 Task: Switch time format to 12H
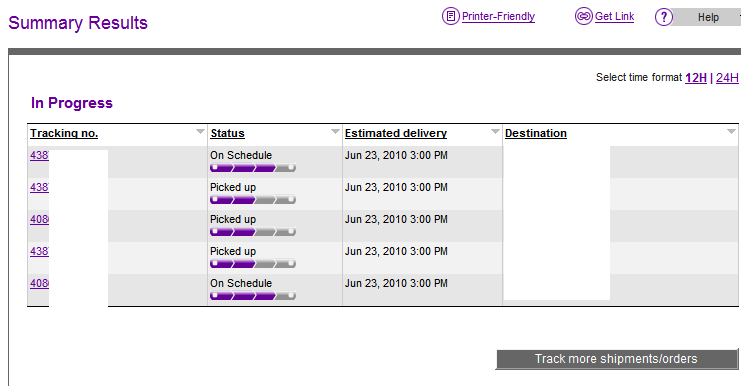coord(696,77)
